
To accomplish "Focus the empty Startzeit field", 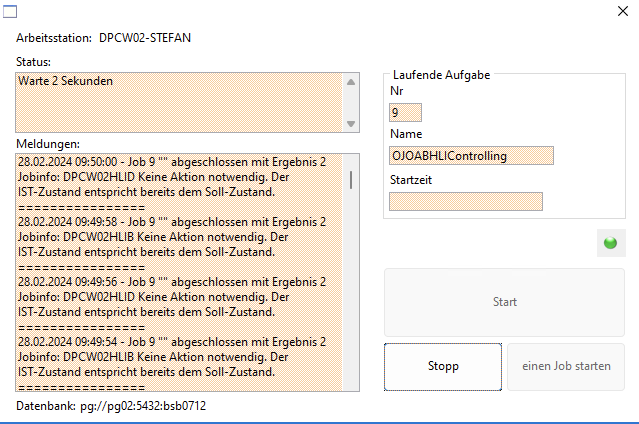I will [466, 201].
